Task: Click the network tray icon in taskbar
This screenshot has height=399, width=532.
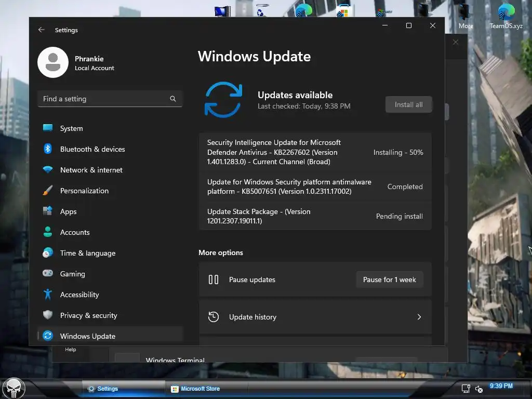Action: [466, 389]
